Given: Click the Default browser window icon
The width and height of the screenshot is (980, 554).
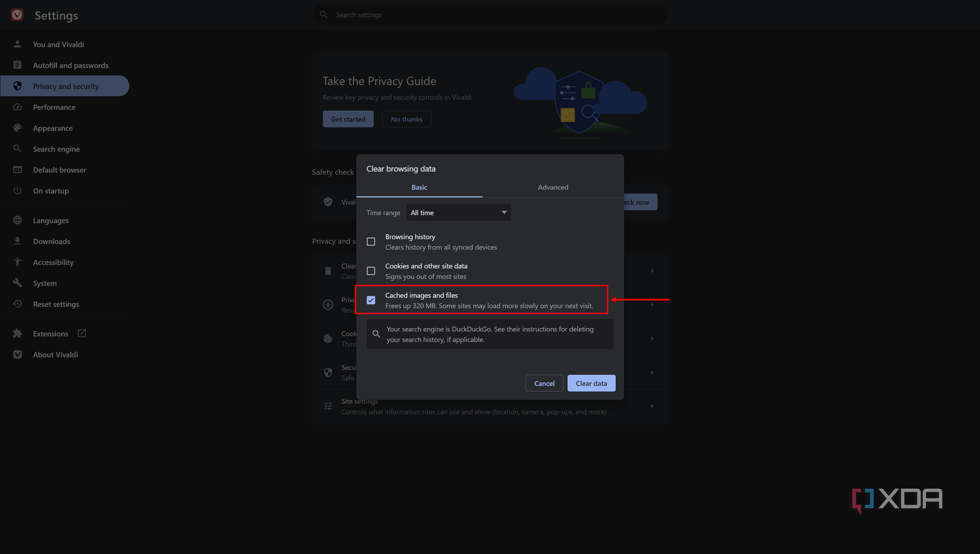Looking at the screenshot, I should pos(17,170).
